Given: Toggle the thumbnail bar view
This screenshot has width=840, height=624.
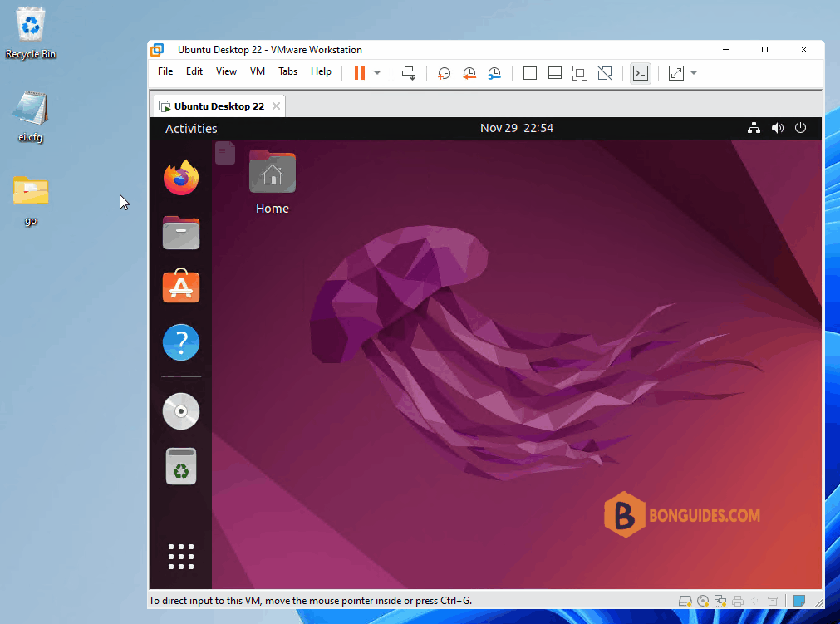Looking at the screenshot, I should click(555, 73).
